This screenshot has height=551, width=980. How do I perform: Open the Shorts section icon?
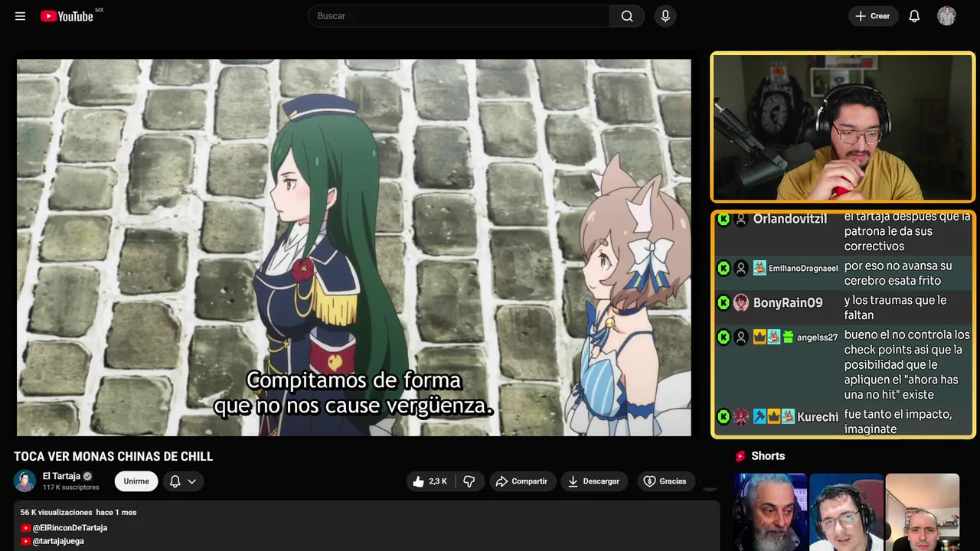click(x=740, y=456)
